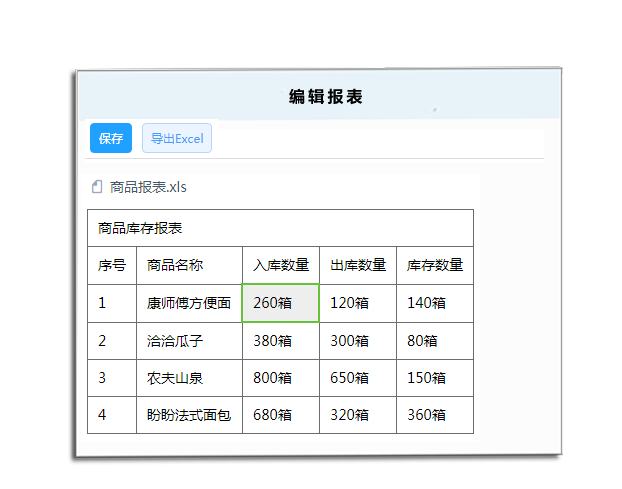Viewport: 622px width, 489px height.
Task: Select the 洽洽瓜子 cell
Action: (189, 341)
